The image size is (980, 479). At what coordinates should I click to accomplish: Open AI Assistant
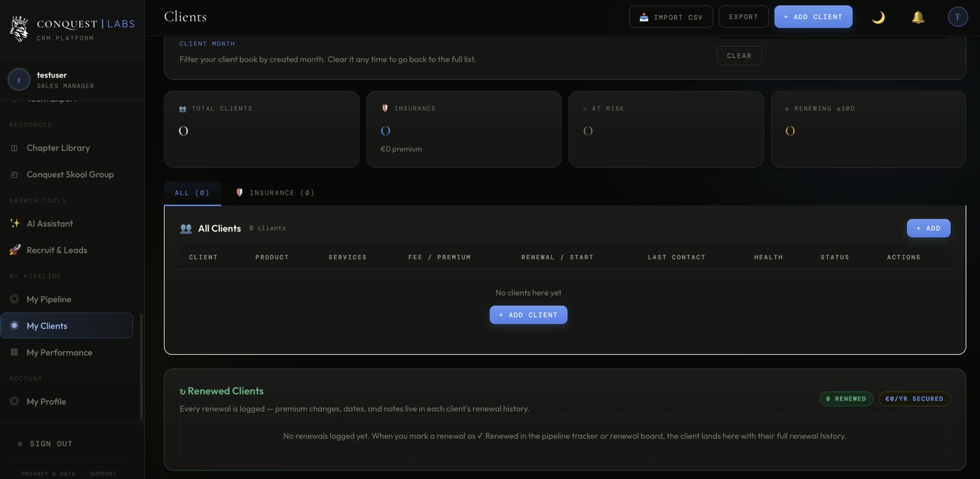pyautogui.click(x=50, y=224)
